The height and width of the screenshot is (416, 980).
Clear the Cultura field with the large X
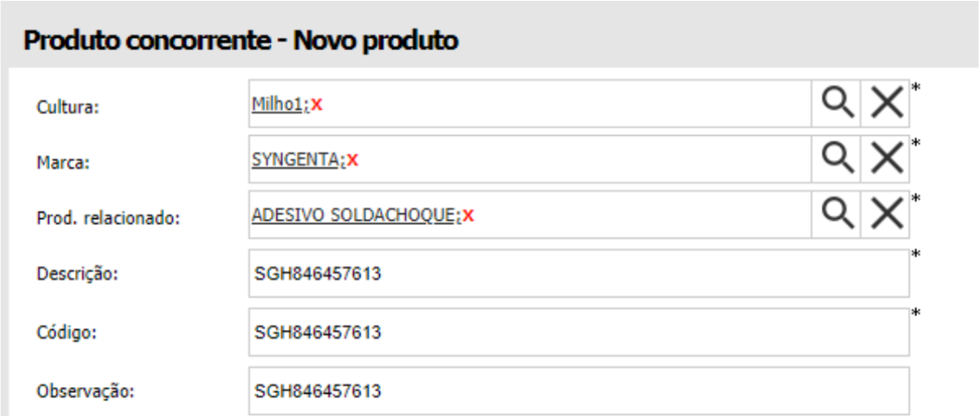coord(886,104)
